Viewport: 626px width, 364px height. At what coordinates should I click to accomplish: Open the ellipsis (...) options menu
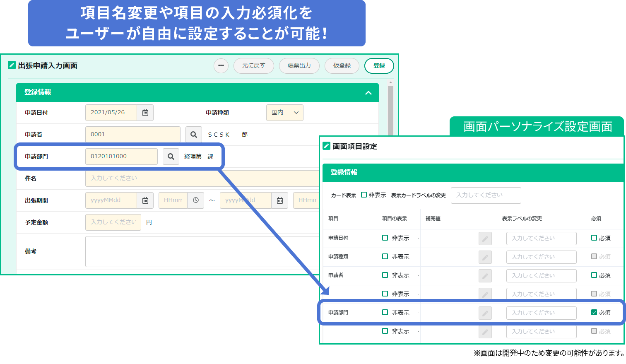click(221, 65)
